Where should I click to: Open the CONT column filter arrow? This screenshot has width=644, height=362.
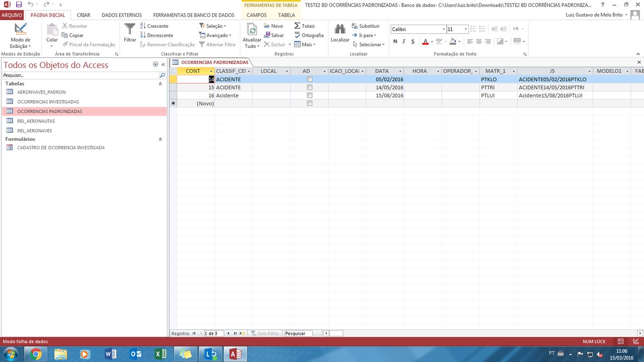point(211,71)
